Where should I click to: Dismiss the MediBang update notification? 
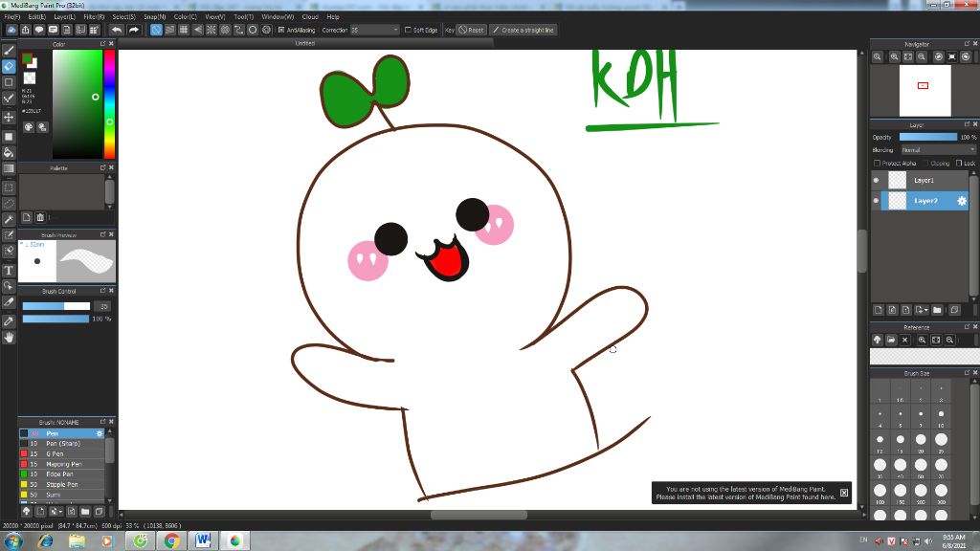844,493
